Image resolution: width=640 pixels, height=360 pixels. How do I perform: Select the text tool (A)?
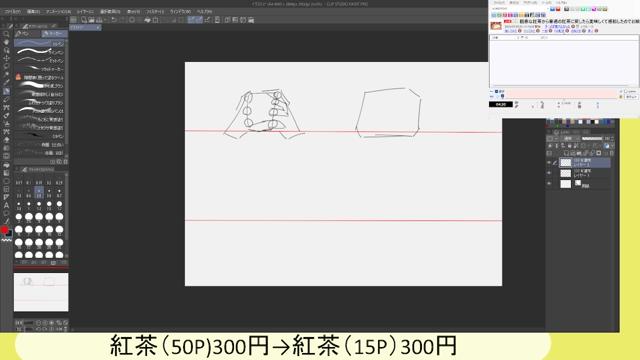pos(6,205)
